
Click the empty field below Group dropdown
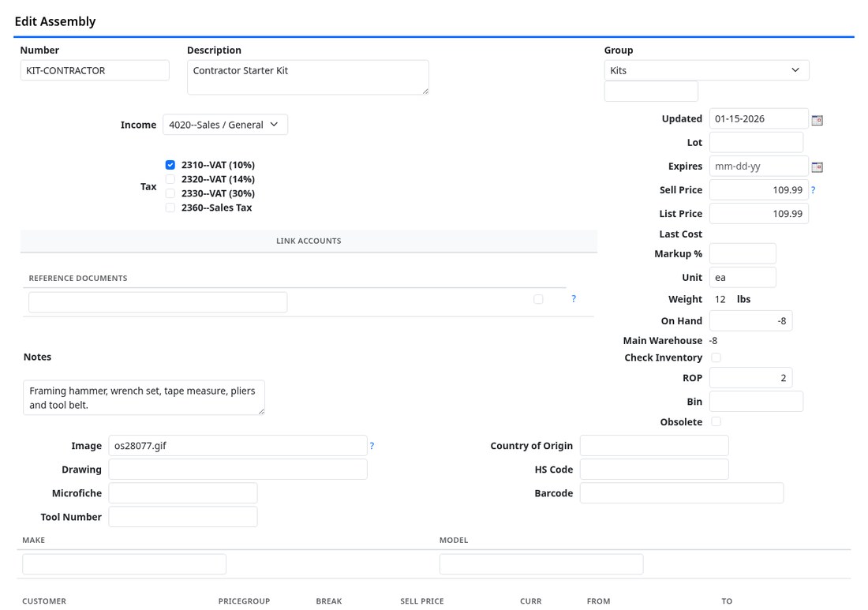point(651,92)
